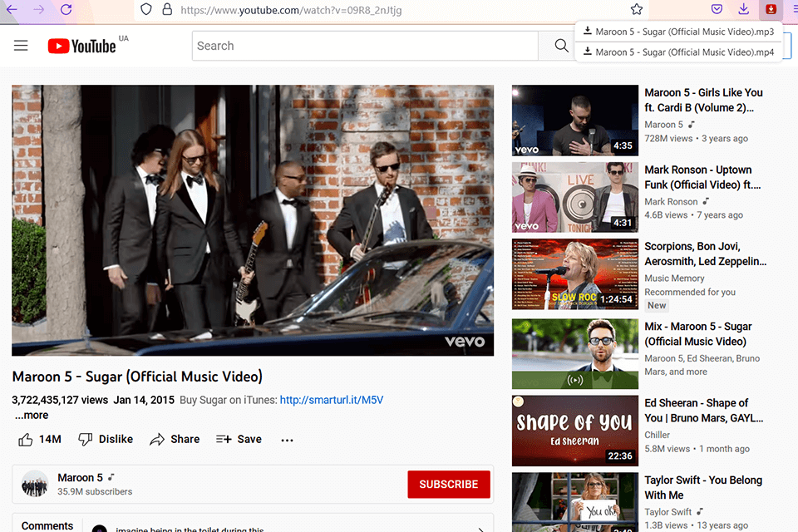Open the Shape of You thumbnail

[575, 431]
